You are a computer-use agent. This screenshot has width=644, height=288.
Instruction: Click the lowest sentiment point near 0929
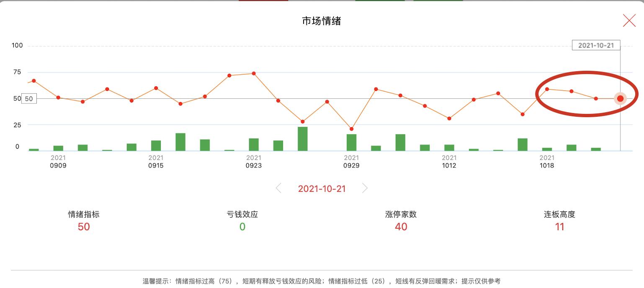tap(352, 129)
